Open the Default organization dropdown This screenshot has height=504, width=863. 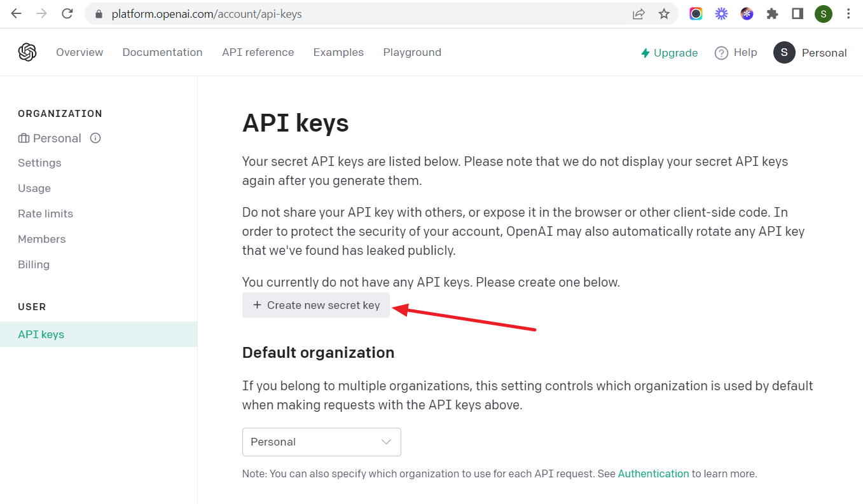pos(321,442)
